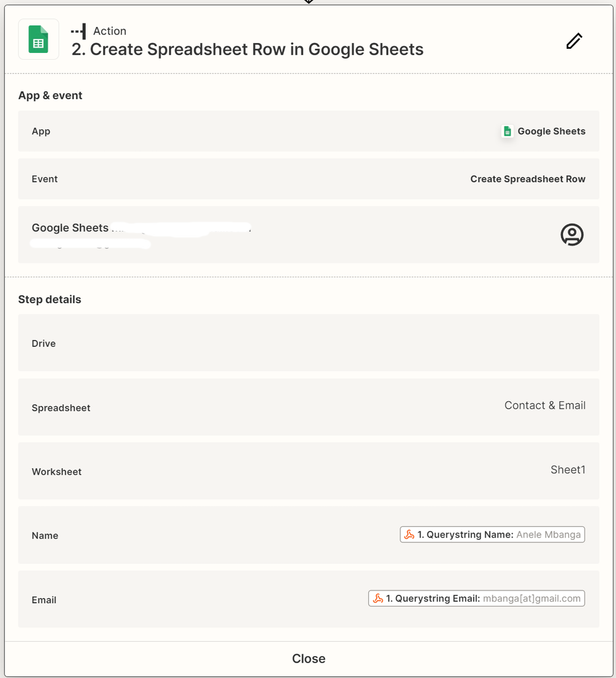This screenshot has width=616, height=678.
Task: Select the Querystring Name pill
Action: [492, 535]
